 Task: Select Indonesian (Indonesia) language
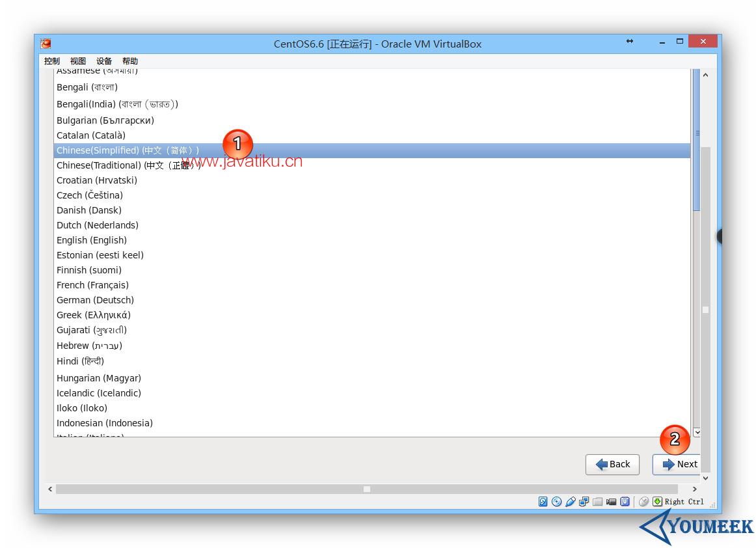click(x=371, y=423)
